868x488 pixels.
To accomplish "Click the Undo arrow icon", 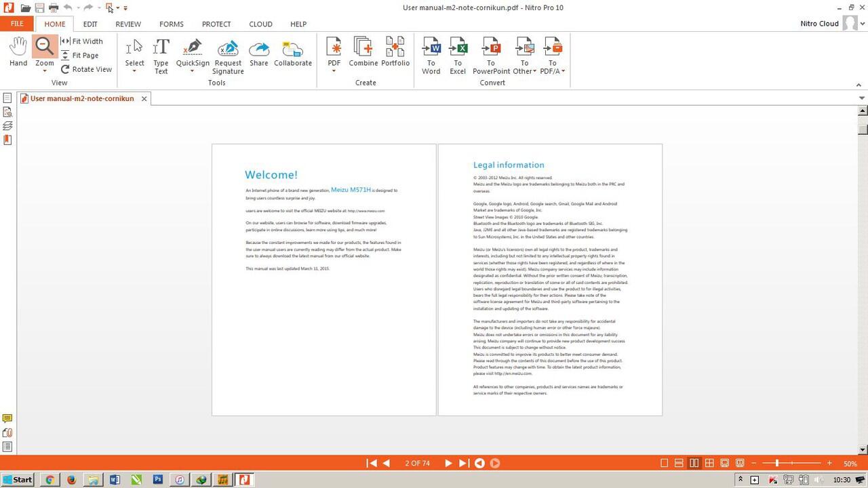I will (68, 8).
